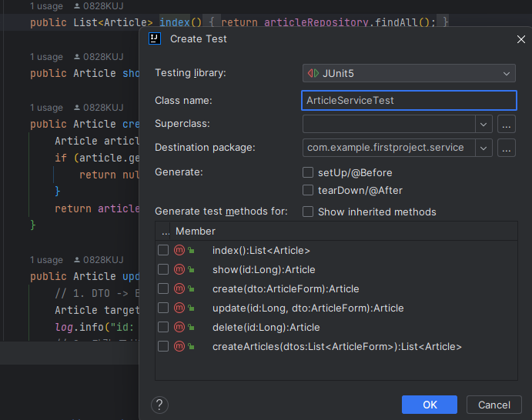Screen dimensions: 532x420
Task: Enable tearDown/@After generation
Action: pos(308,190)
